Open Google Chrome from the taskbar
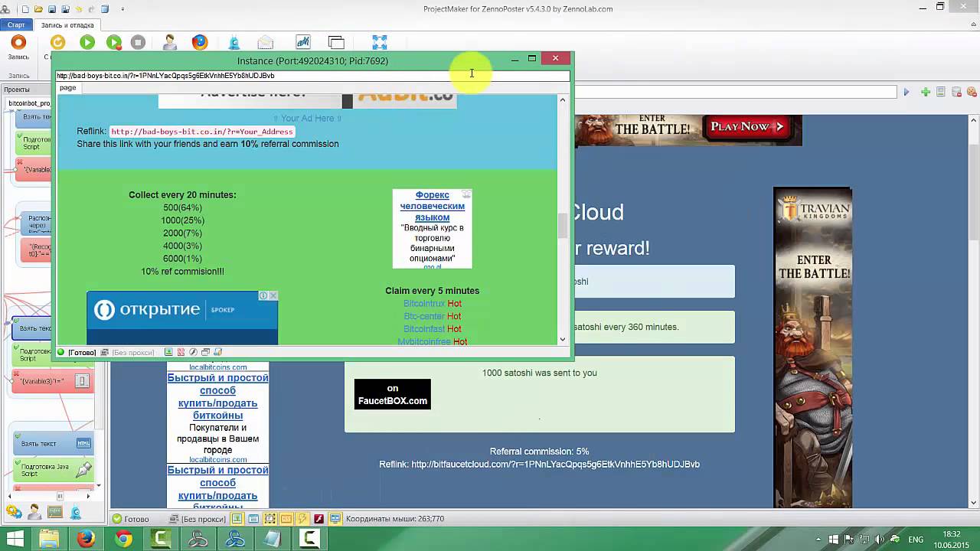This screenshot has height=551, width=980. [123, 540]
